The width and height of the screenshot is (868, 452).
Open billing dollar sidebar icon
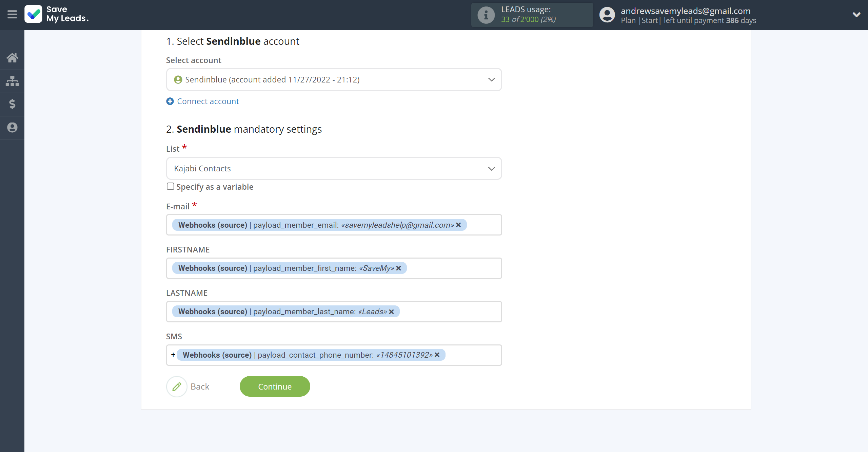pos(12,104)
